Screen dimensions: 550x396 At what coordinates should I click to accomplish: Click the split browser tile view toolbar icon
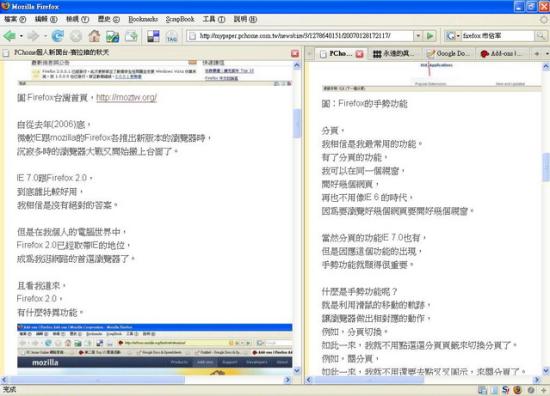153,36
